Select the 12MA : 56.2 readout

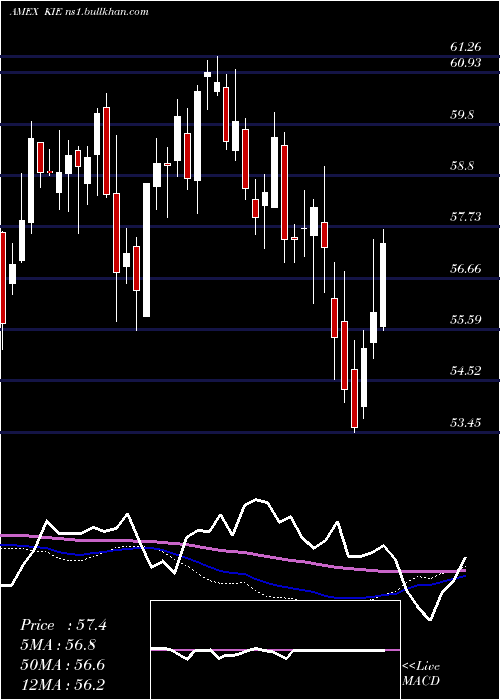63,684
